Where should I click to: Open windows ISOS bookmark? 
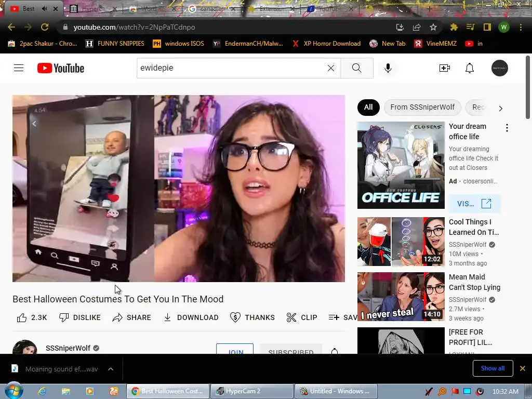tap(179, 44)
